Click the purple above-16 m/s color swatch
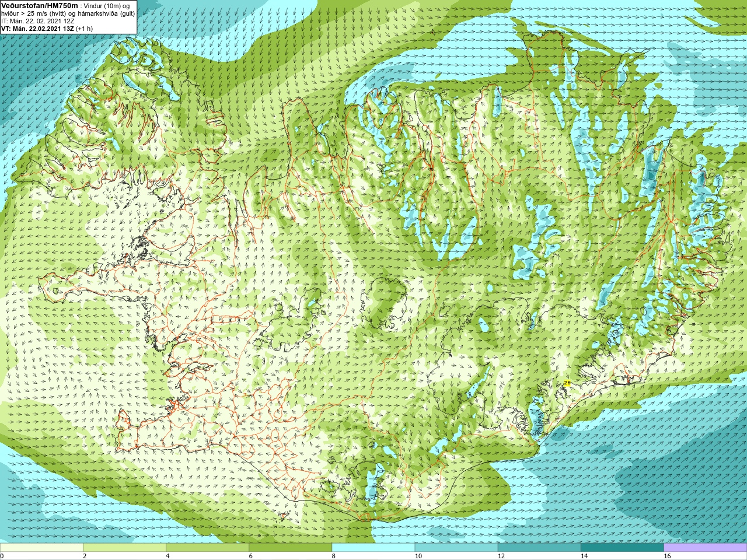Viewport: 747px width, 560px height. [x=706, y=548]
